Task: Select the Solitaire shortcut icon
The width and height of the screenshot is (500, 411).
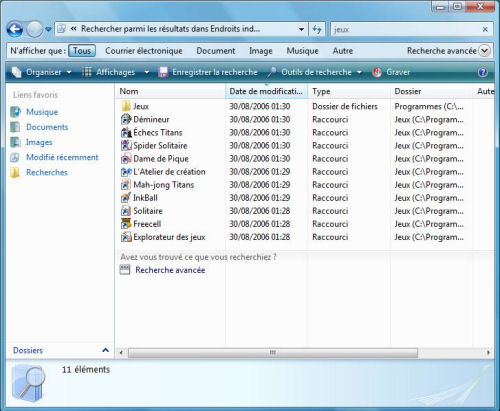Action: (126, 211)
